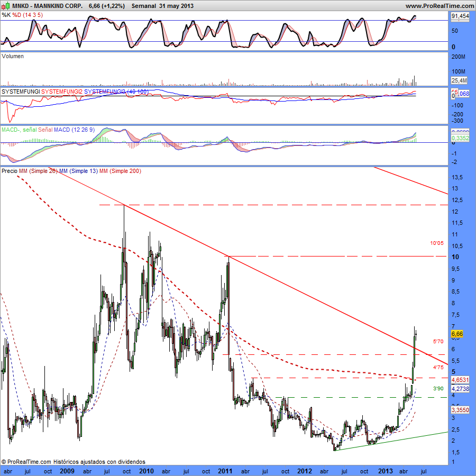Click the ProRealTime.com Históricos ajustados copyright text
476x476 pixels.
coord(73,462)
